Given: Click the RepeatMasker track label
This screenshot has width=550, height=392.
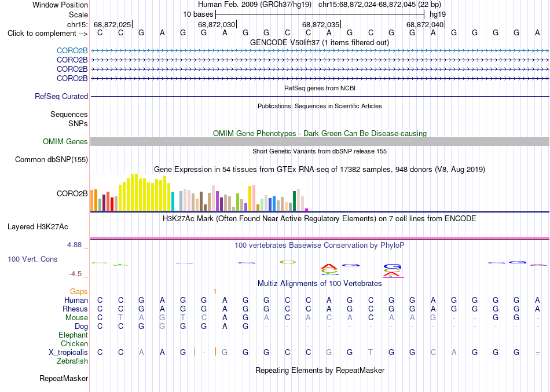Looking at the screenshot, I should tap(64, 378).
